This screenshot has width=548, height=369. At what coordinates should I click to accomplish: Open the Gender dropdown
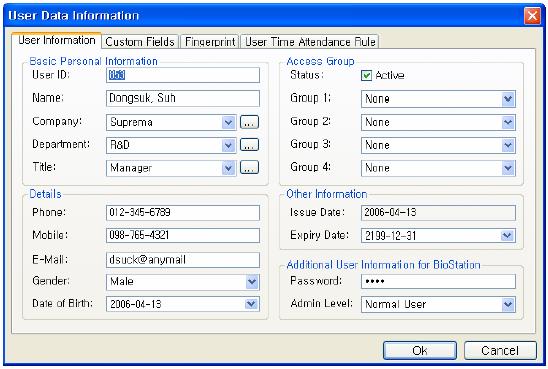coord(252,282)
